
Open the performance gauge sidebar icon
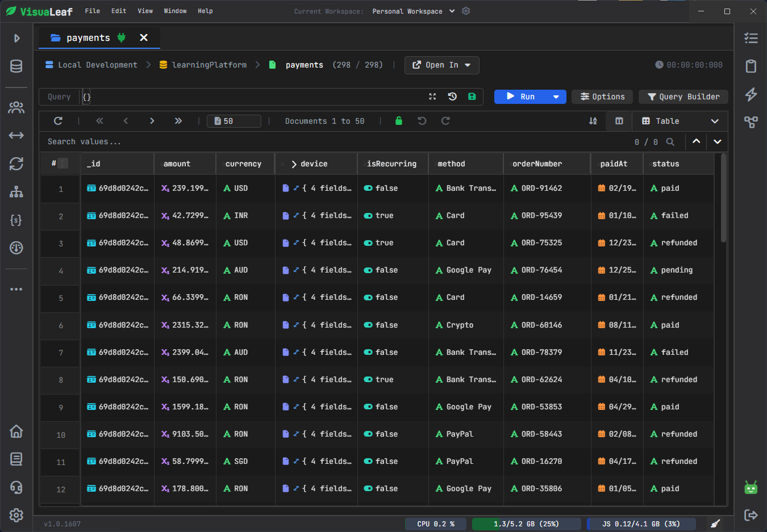pos(16,248)
